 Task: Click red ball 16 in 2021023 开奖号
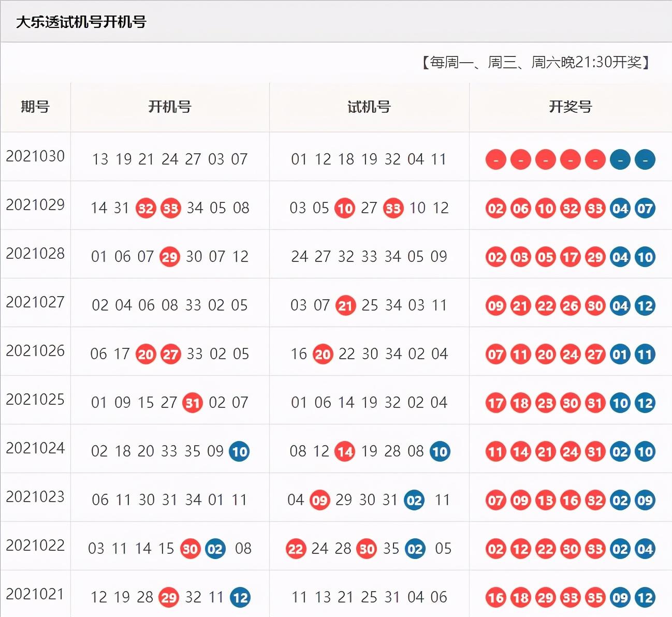click(x=571, y=501)
